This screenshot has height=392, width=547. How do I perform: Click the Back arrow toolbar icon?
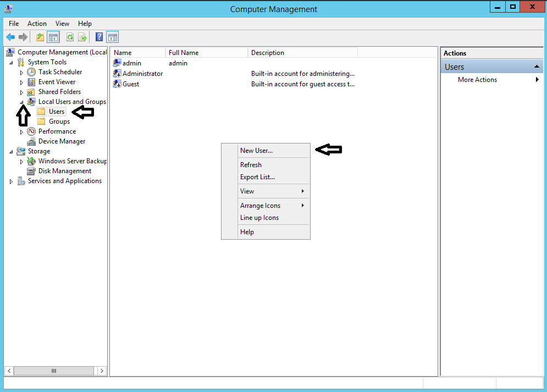tap(10, 37)
